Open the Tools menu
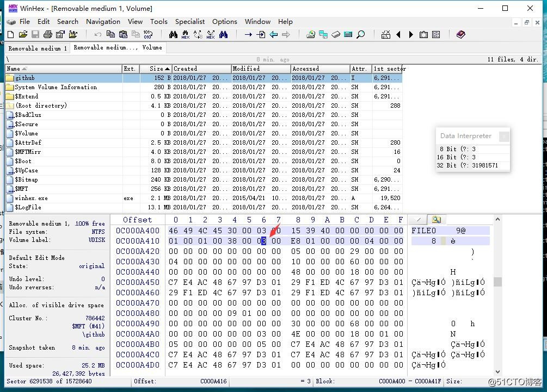The height and width of the screenshot is (392, 547). pyautogui.click(x=159, y=22)
